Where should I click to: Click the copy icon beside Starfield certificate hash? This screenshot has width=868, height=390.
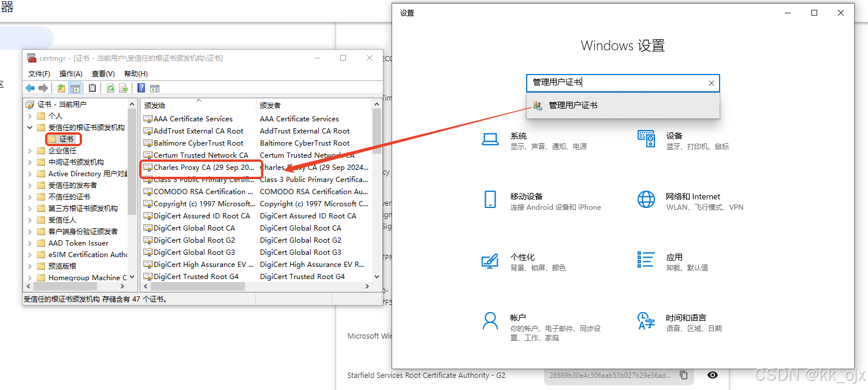684,375
